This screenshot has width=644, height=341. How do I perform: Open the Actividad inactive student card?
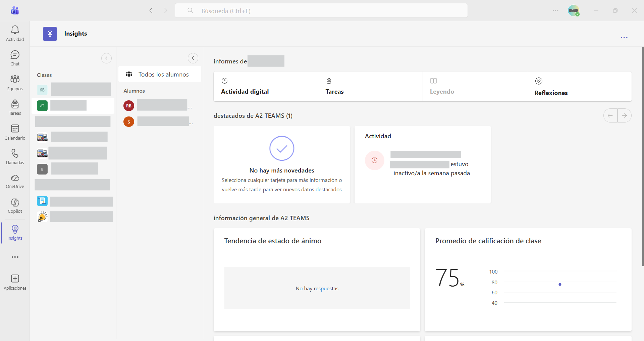point(423,164)
